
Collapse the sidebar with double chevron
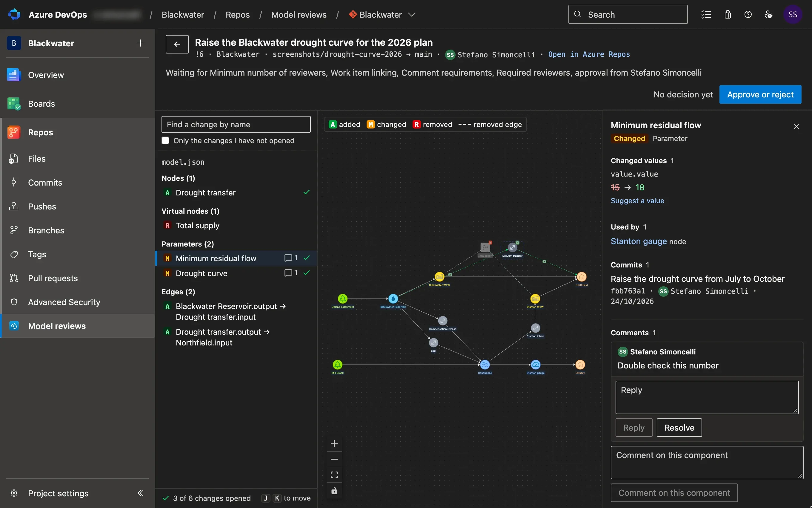pos(141,493)
